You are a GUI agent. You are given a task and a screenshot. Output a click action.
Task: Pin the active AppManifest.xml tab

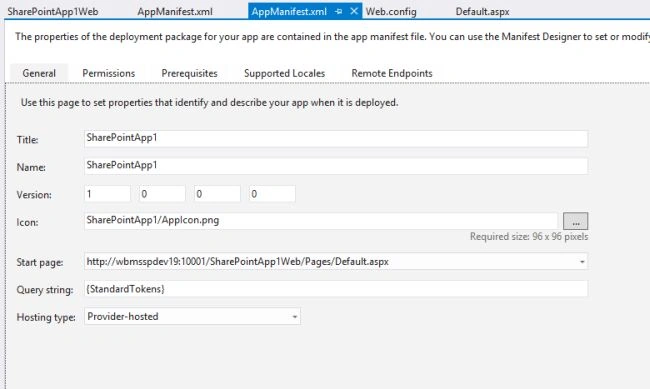point(339,12)
